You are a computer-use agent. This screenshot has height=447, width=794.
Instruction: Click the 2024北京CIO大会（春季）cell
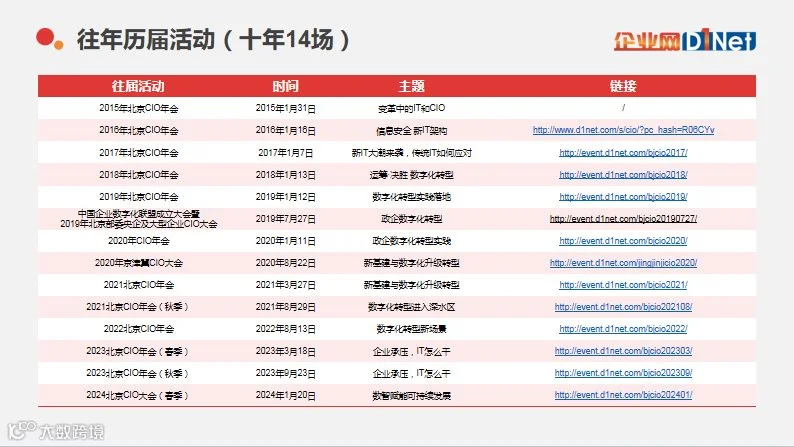pos(138,395)
